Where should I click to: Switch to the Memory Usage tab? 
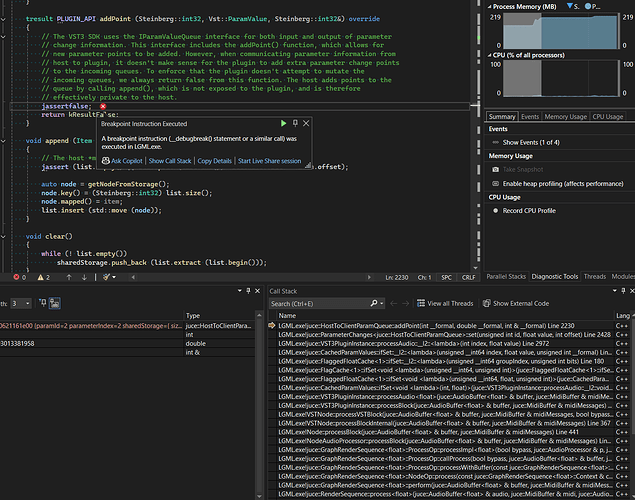click(x=565, y=117)
